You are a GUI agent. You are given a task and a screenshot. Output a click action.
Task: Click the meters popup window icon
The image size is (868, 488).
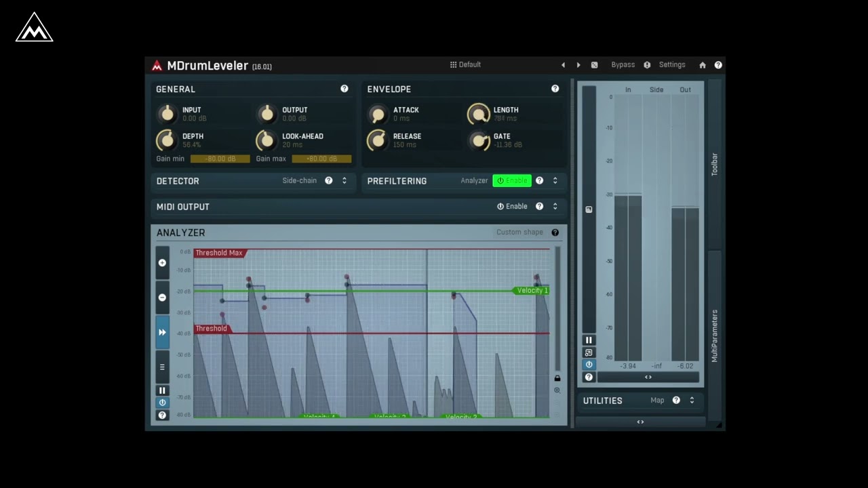(x=589, y=352)
